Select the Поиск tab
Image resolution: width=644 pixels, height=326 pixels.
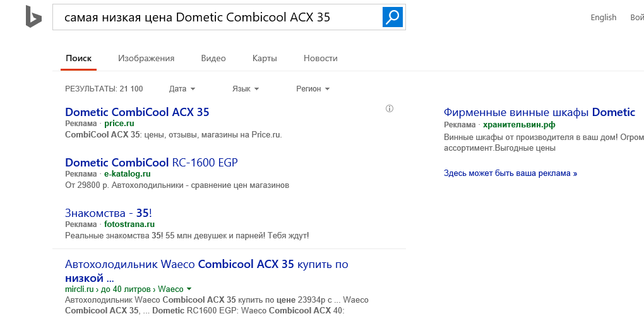point(78,58)
